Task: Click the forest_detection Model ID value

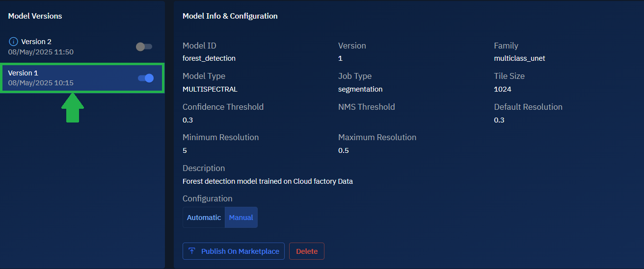Action: pos(209,58)
